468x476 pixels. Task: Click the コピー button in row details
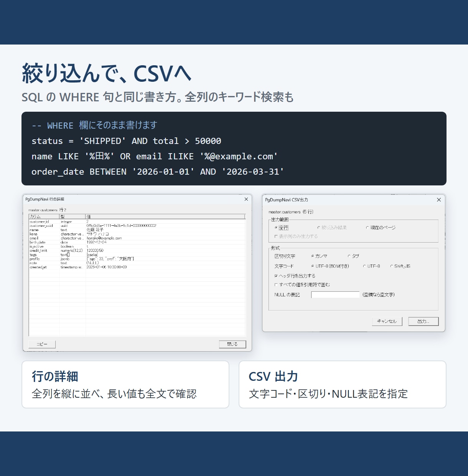tap(42, 344)
